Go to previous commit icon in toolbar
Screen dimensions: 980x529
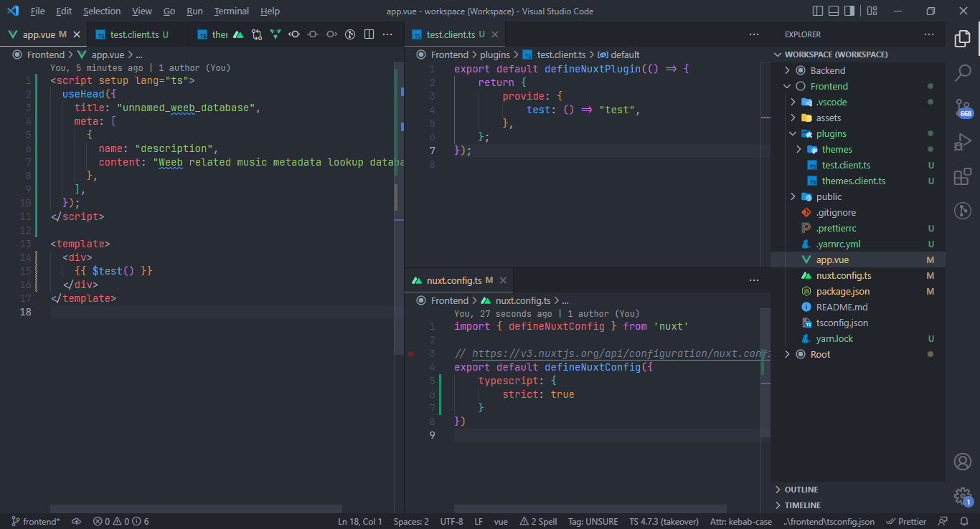pos(294,34)
